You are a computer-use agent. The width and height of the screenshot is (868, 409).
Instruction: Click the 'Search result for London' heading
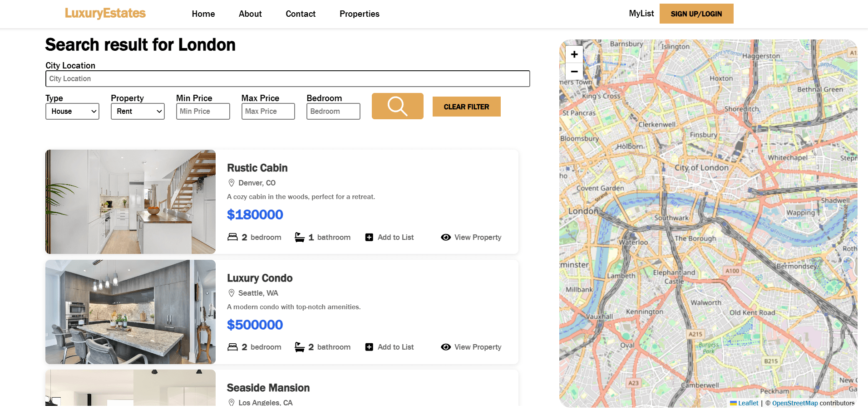point(140,44)
